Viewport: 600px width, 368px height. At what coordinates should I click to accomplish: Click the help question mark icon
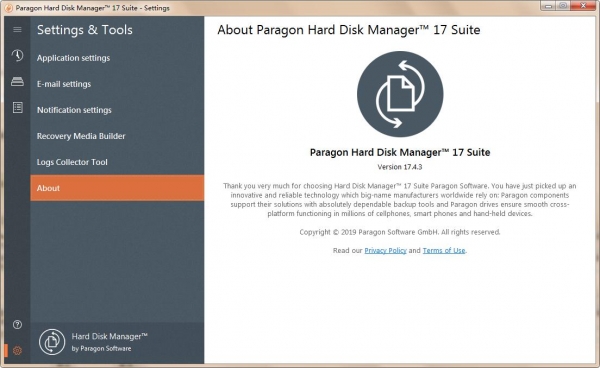pos(17,324)
